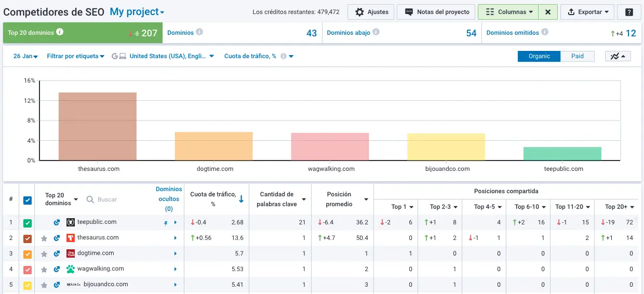Reset columns with the X button
The image size is (644, 294).
[548, 12]
